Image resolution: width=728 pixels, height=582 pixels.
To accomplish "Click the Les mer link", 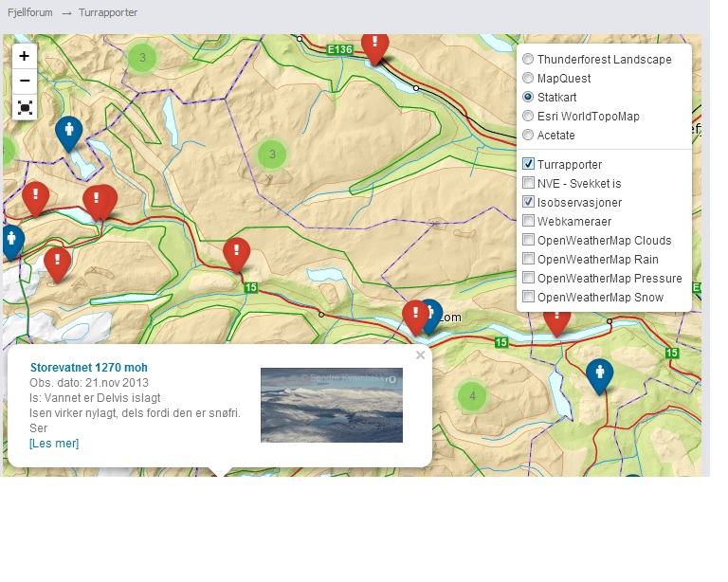I will click(x=54, y=444).
